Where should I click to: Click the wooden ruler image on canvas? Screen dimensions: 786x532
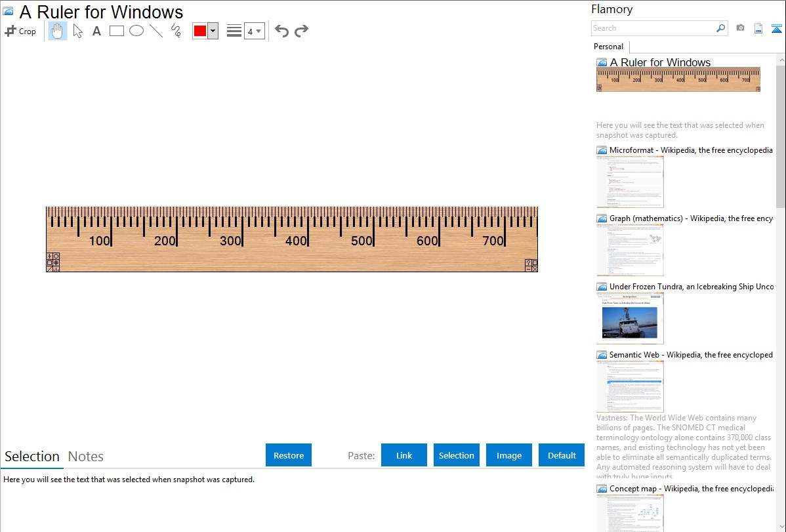pos(292,239)
